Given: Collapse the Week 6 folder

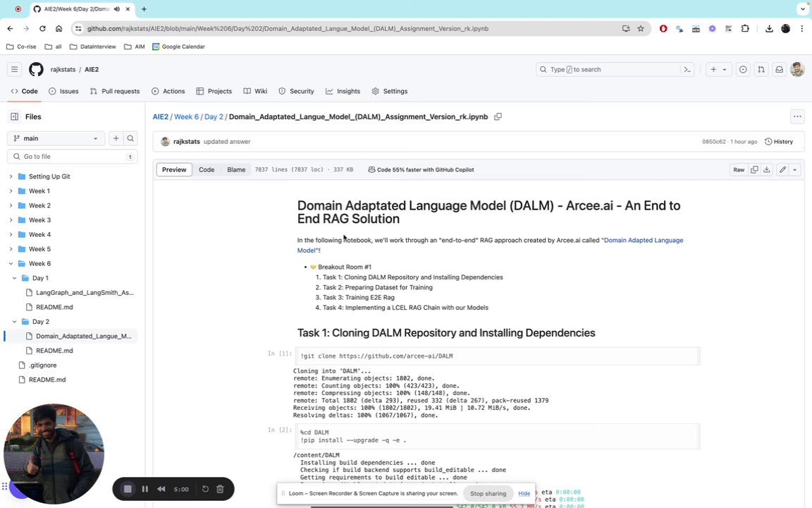Looking at the screenshot, I should [x=11, y=263].
